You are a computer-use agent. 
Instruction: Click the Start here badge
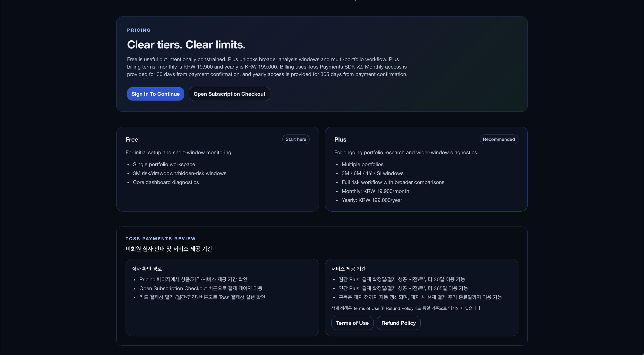tap(296, 139)
